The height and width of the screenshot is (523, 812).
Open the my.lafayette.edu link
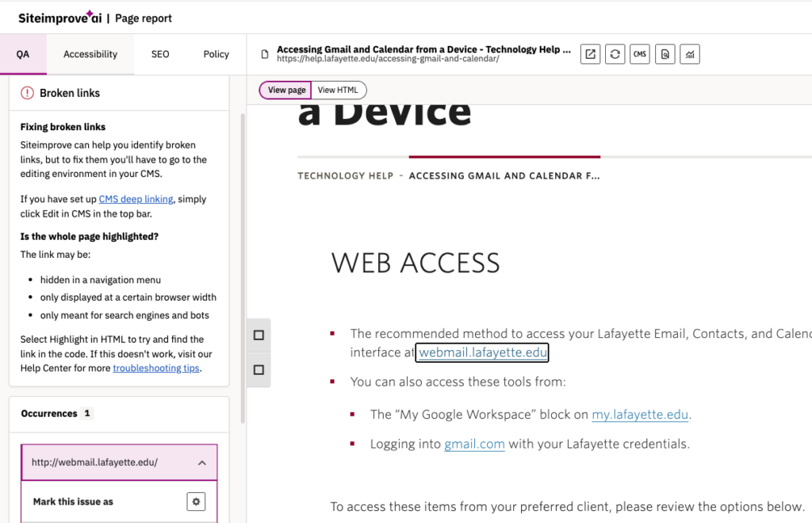click(640, 414)
